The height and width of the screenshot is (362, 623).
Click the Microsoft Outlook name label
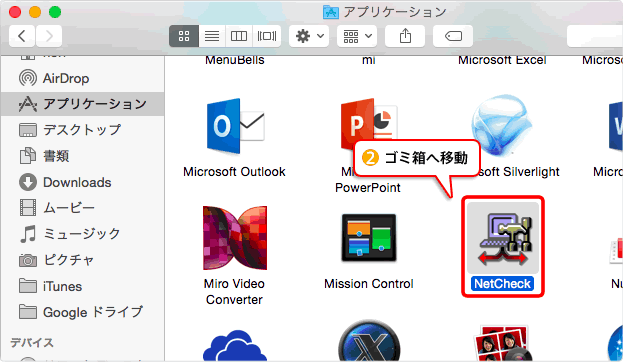234,172
